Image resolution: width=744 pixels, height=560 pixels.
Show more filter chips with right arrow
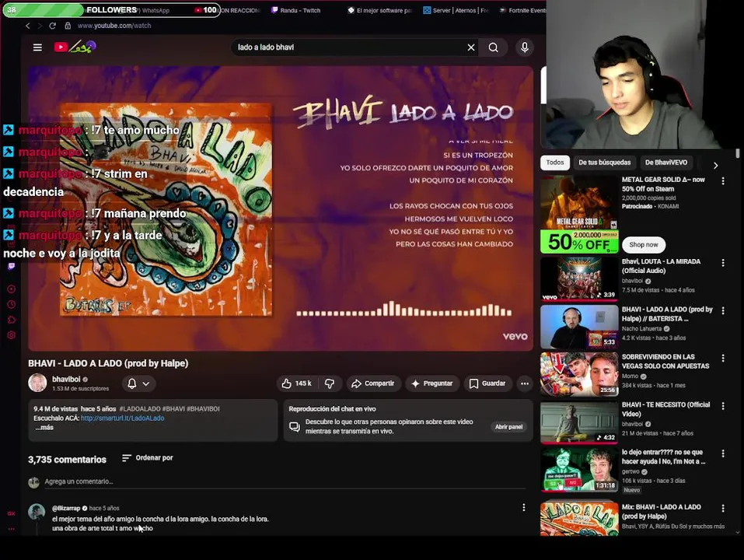pyautogui.click(x=715, y=165)
